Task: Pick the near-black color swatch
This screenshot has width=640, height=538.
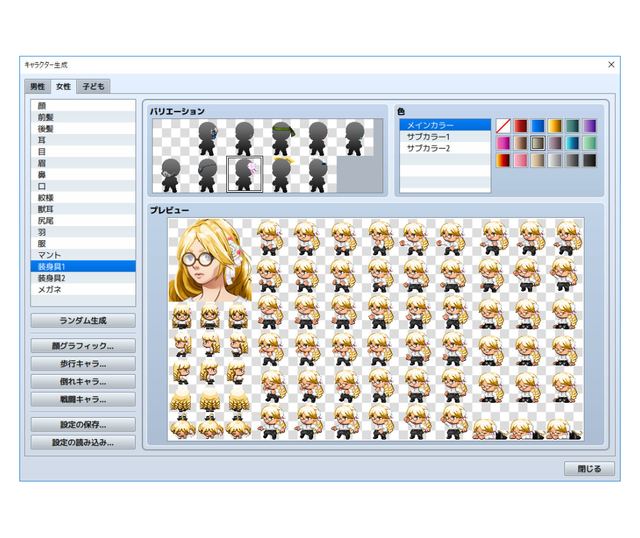Action: tap(589, 160)
